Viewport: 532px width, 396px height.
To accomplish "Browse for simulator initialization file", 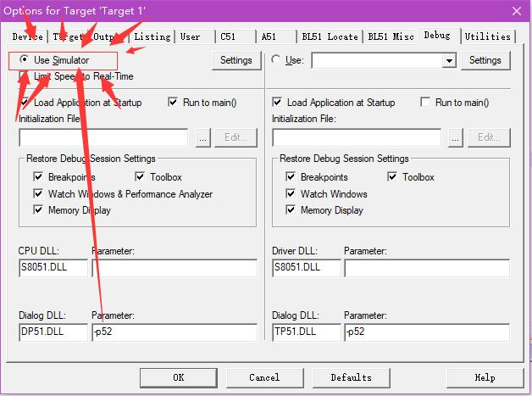I will [x=203, y=137].
